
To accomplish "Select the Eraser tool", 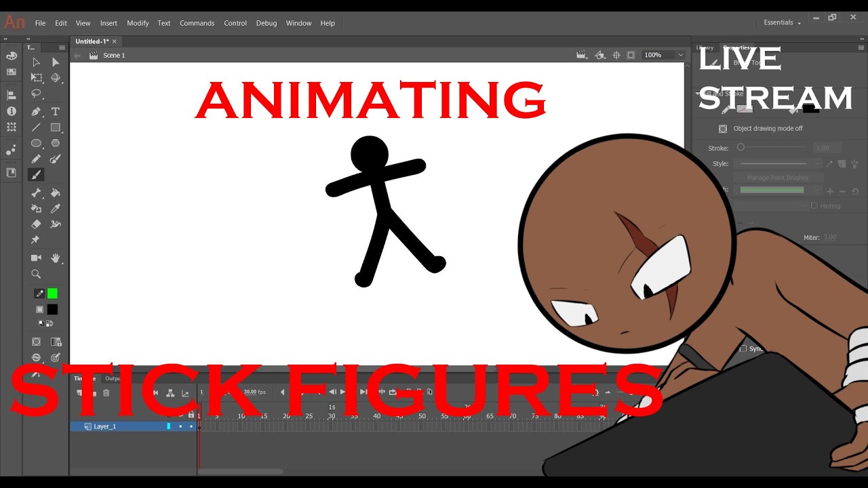I will click(36, 224).
